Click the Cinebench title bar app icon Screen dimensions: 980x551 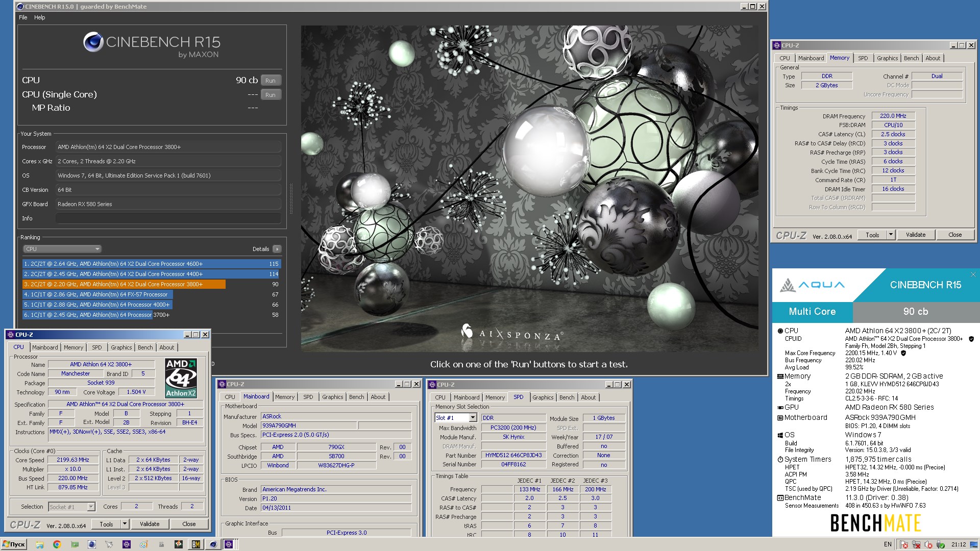coord(20,7)
